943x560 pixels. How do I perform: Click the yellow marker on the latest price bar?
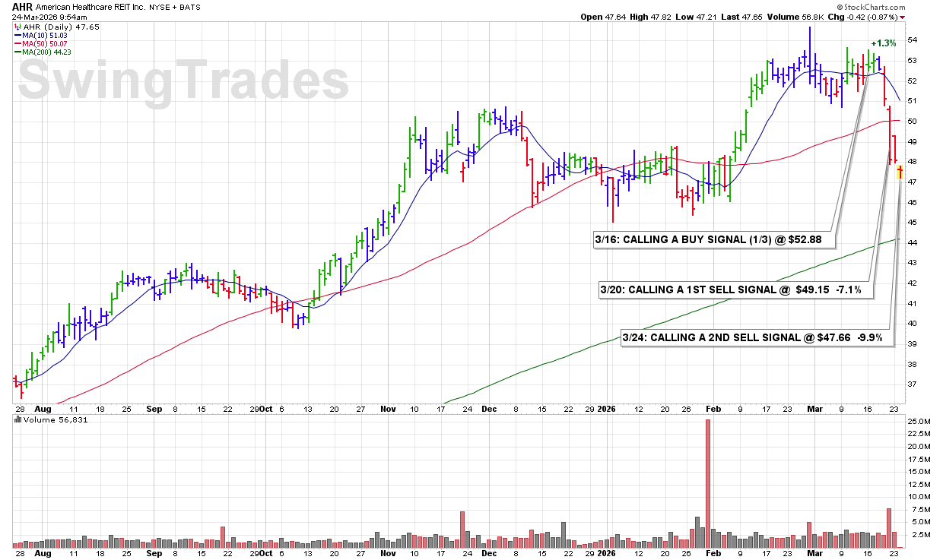click(900, 172)
